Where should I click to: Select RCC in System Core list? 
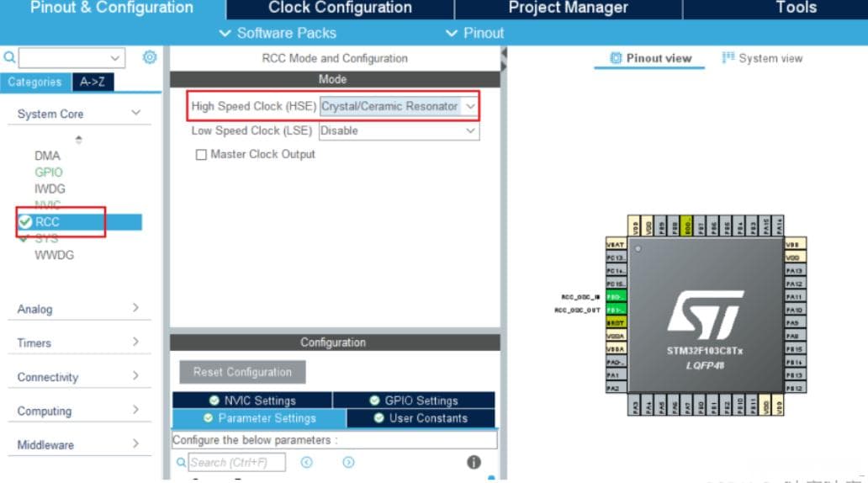(79, 222)
